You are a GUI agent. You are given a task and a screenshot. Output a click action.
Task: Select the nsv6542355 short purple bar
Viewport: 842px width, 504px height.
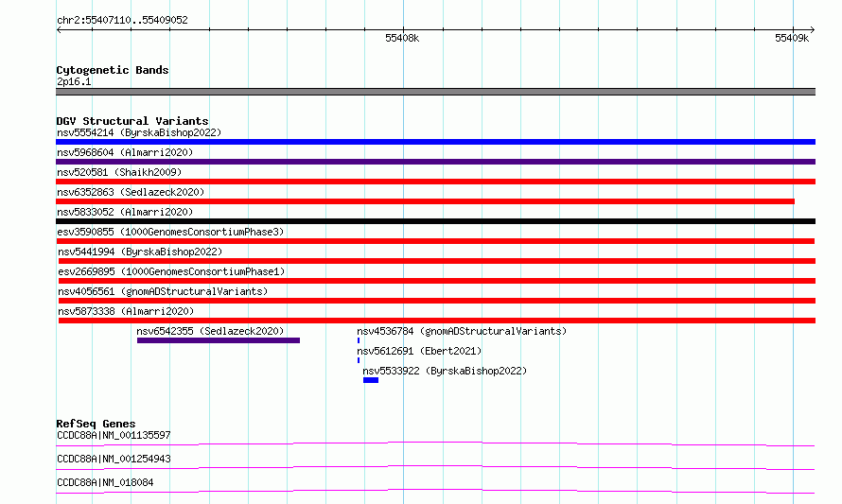pyautogui.click(x=219, y=340)
